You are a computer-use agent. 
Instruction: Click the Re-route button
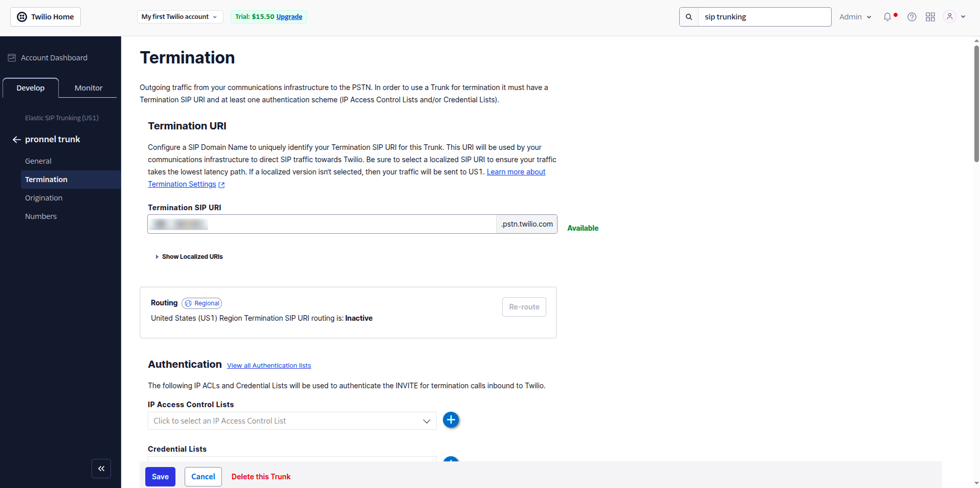[524, 307]
